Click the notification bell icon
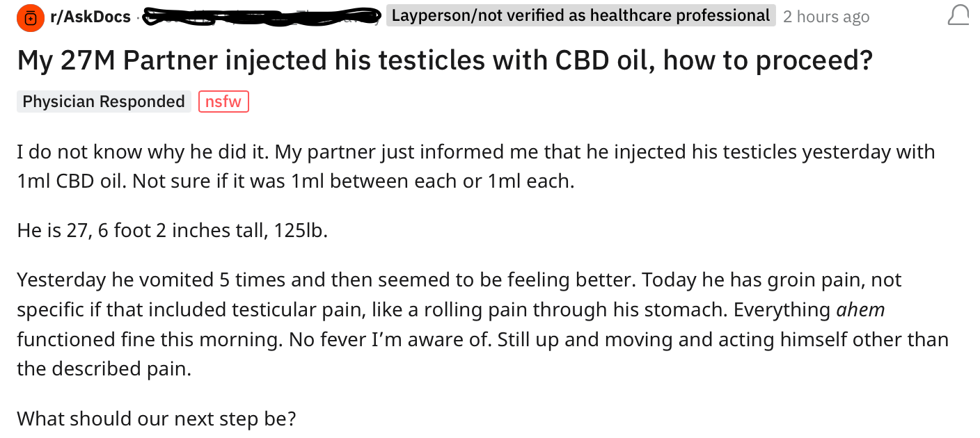Image resolution: width=980 pixels, height=438 pixels. coord(958,17)
